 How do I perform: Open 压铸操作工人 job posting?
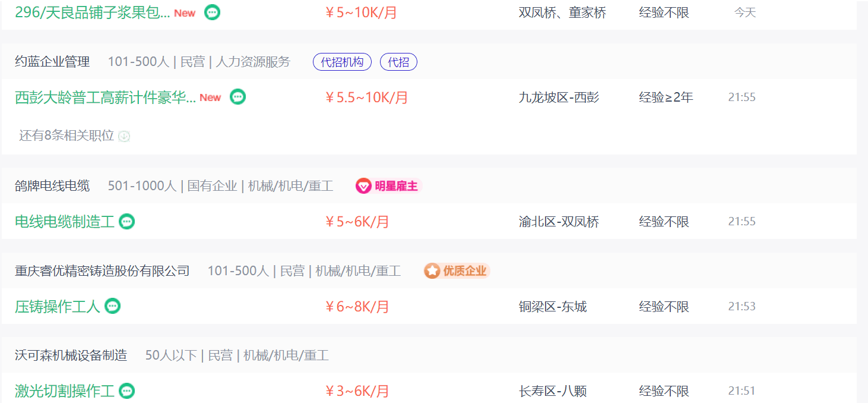click(58, 307)
